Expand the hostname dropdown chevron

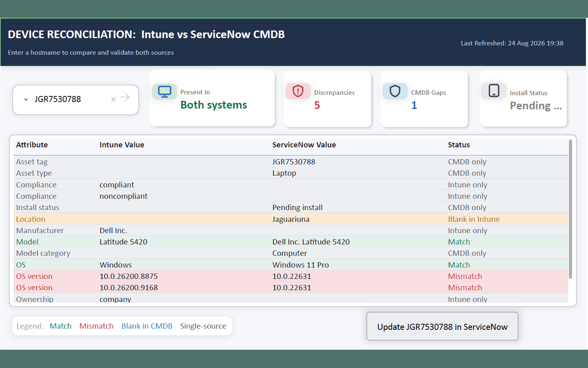click(26, 100)
